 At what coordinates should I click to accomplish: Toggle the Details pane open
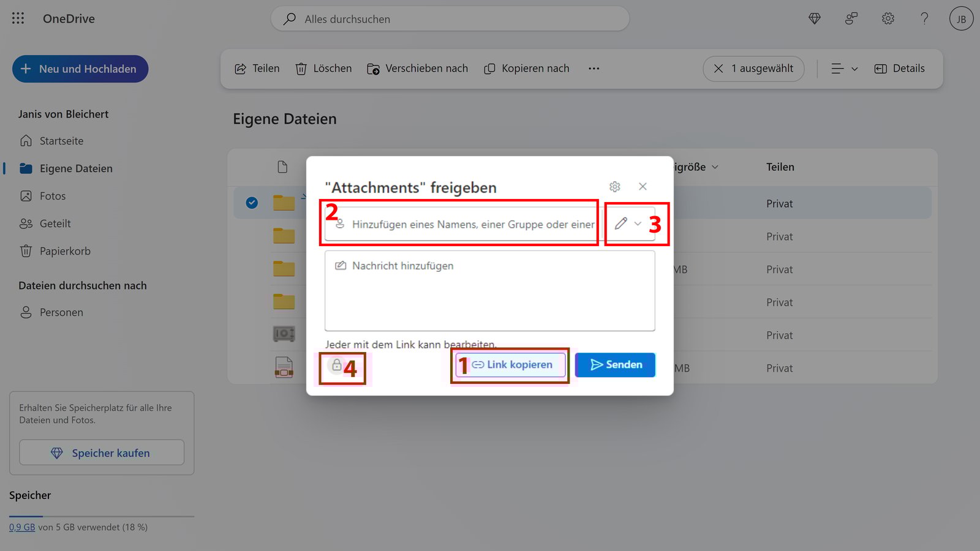(x=899, y=69)
